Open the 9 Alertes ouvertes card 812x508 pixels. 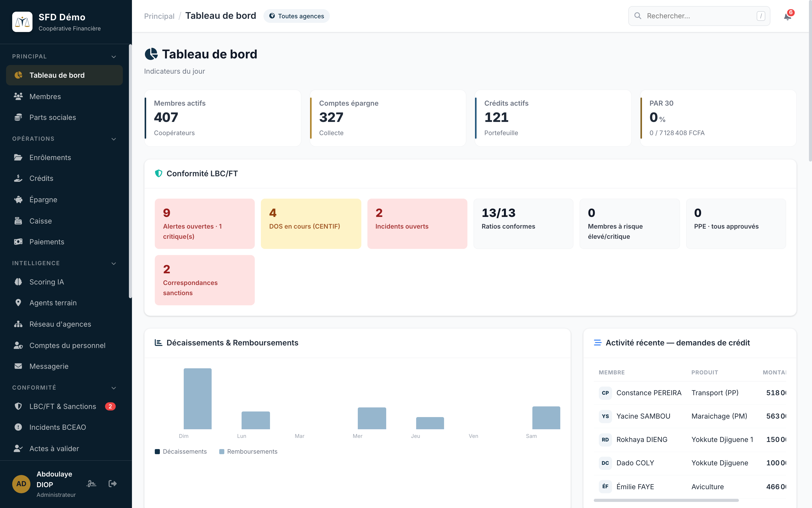pyautogui.click(x=205, y=224)
